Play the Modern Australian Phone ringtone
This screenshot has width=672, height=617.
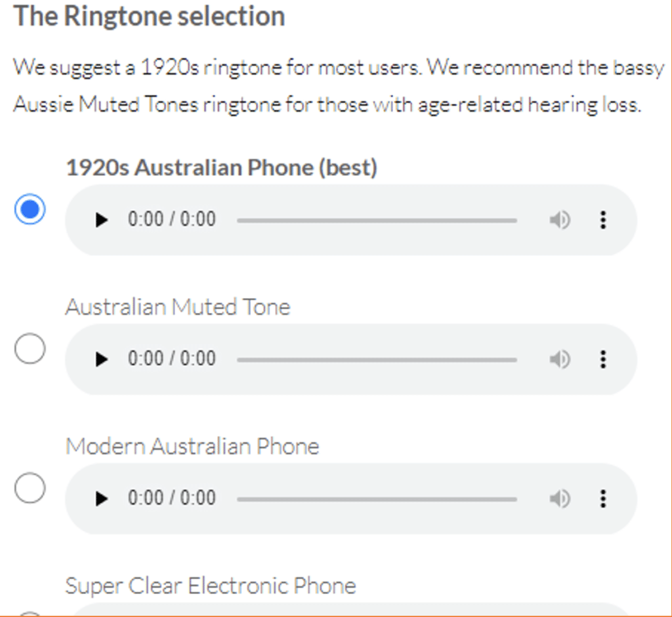(x=102, y=499)
